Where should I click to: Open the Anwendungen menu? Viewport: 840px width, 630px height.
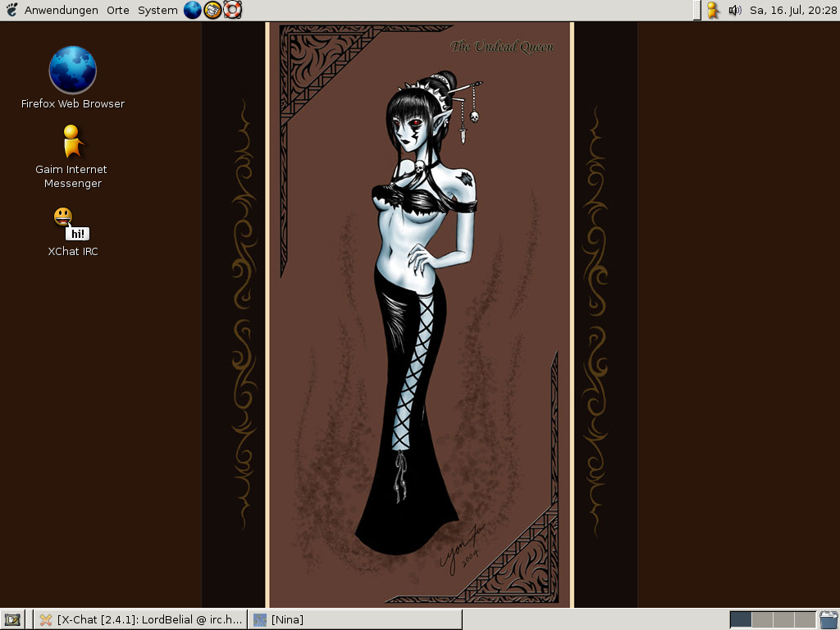tap(61, 10)
